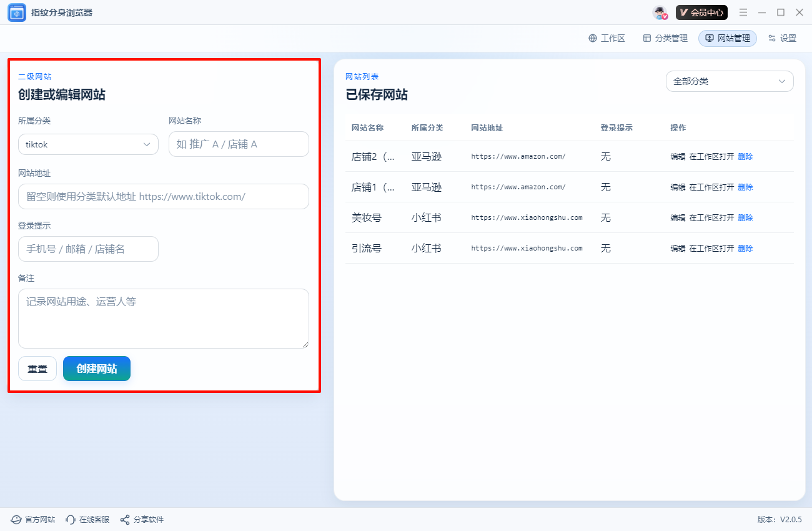
Task: Open the 全部分类 filter dropdown
Action: point(730,81)
